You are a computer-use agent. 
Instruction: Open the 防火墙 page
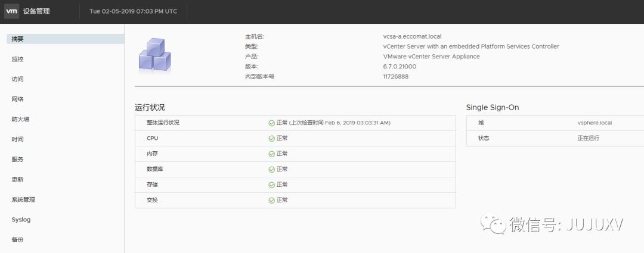(x=20, y=119)
